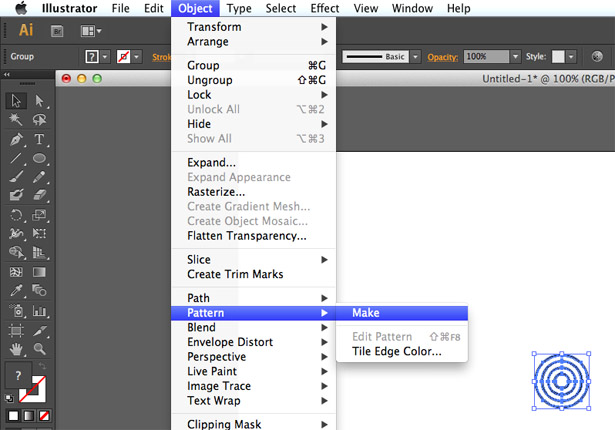This screenshot has width=615, height=430.
Task: Select the Slice tool
Action: click(x=39, y=331)
